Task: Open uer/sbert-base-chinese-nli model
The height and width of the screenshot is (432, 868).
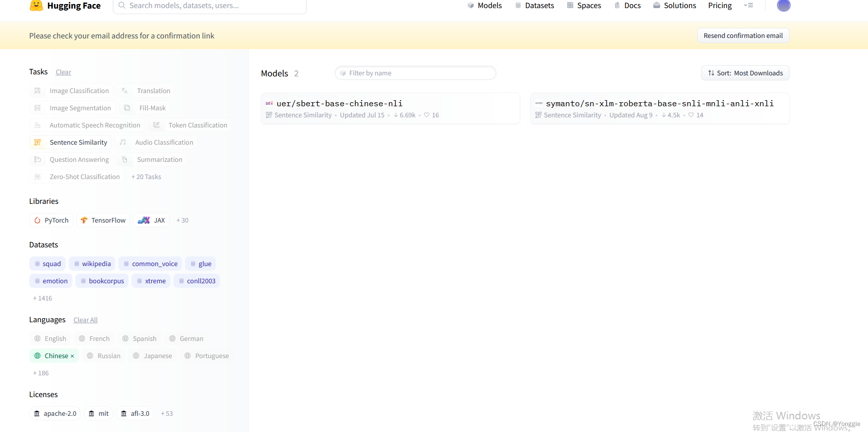Action: pyautogui.click(x=390, y=108)
